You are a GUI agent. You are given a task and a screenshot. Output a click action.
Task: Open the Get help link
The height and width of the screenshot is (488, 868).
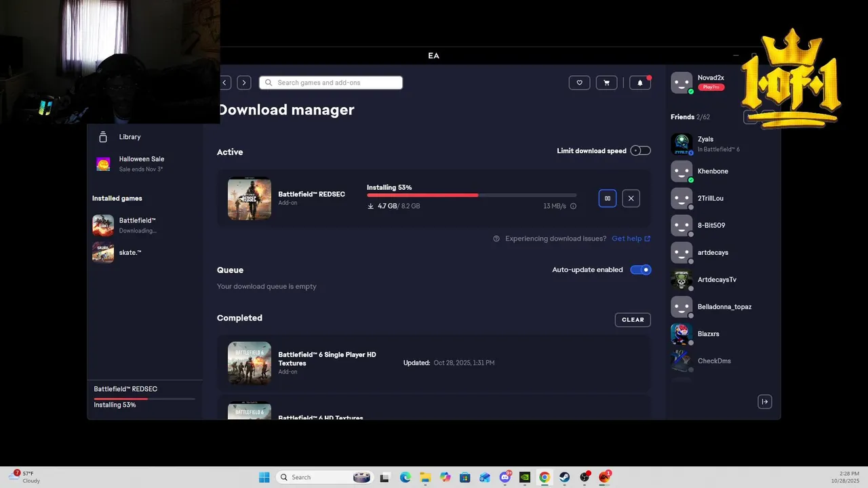click(x=631, y=239)
